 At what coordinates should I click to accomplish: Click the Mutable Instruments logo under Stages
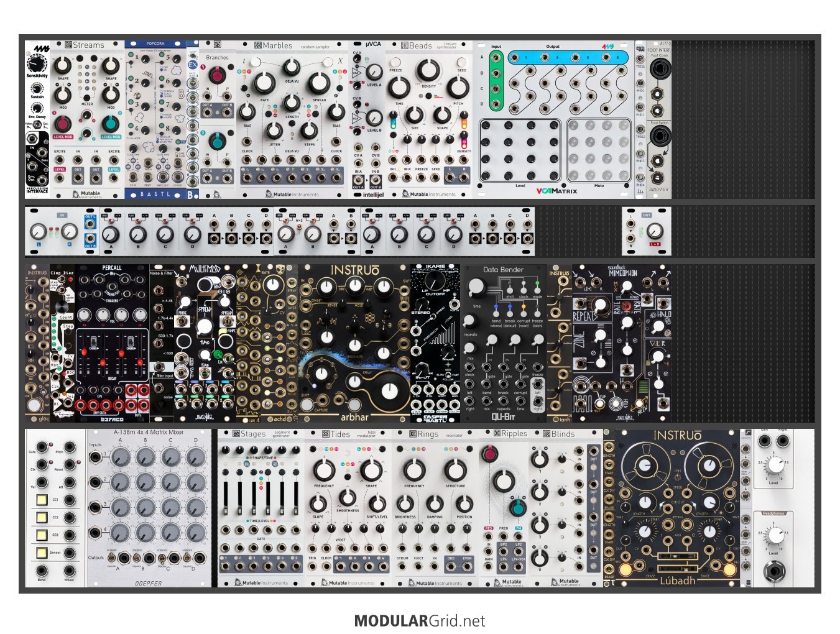point(261,583)
